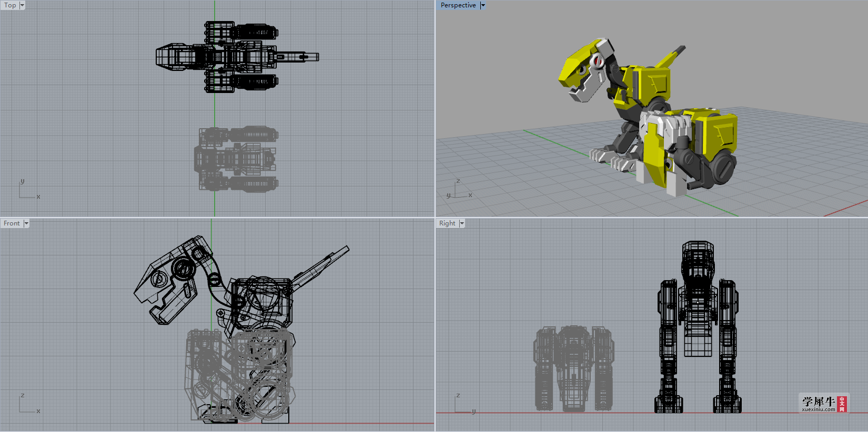This screenshot has width=868, height=432.
Task: Expand the Right viewport dropdown arrow
Action: click(x=462, y=223)
